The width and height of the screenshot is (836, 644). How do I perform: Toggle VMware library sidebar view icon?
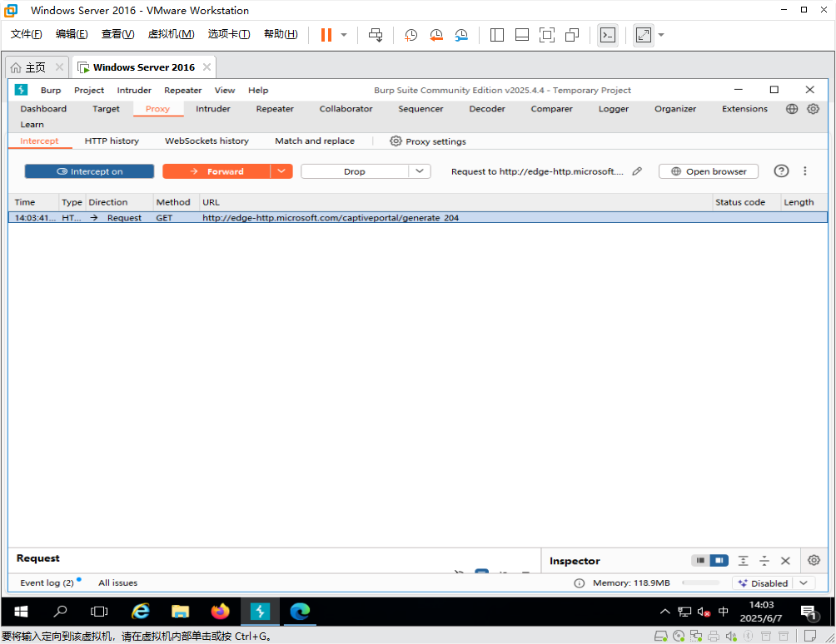(497, 35)
